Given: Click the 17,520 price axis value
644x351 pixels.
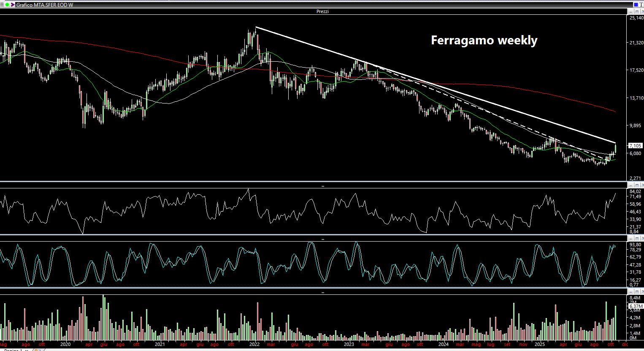Looking at the screenshot, I should [636, 70].
